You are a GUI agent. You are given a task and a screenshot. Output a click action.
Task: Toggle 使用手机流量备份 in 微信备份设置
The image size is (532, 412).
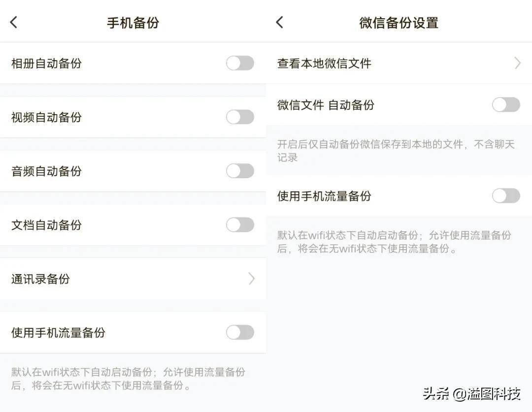(x=506, y=195)
